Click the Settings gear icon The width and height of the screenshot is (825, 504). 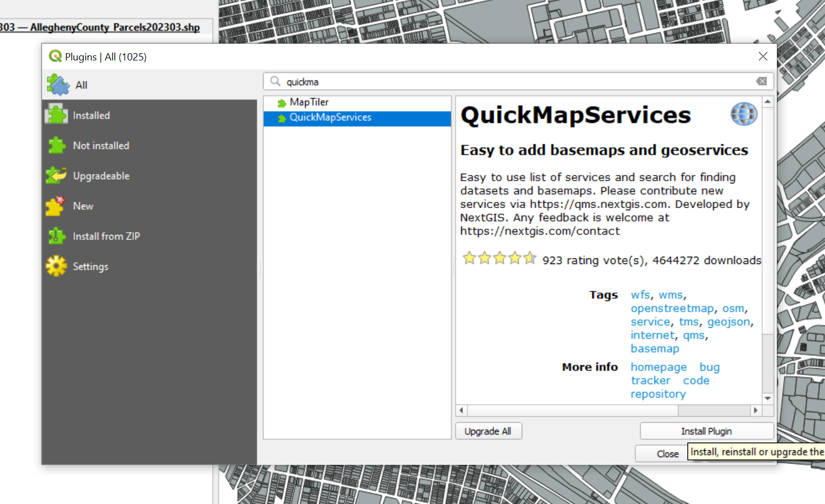point(56,266)
